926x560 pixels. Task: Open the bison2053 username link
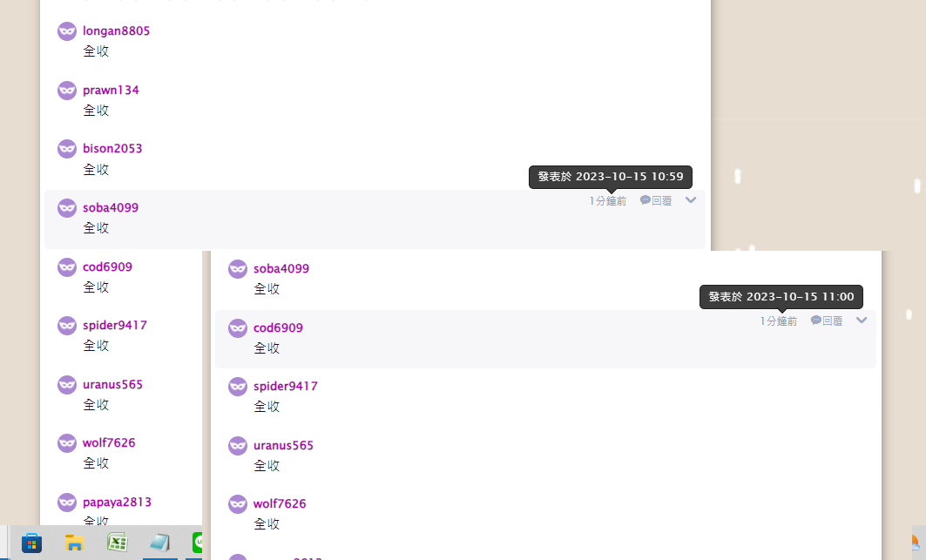[112, 148]
